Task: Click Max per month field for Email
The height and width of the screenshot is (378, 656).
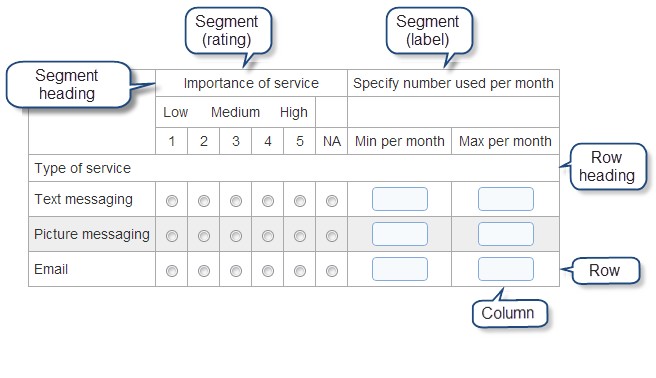Action: (x=506, y=269)
